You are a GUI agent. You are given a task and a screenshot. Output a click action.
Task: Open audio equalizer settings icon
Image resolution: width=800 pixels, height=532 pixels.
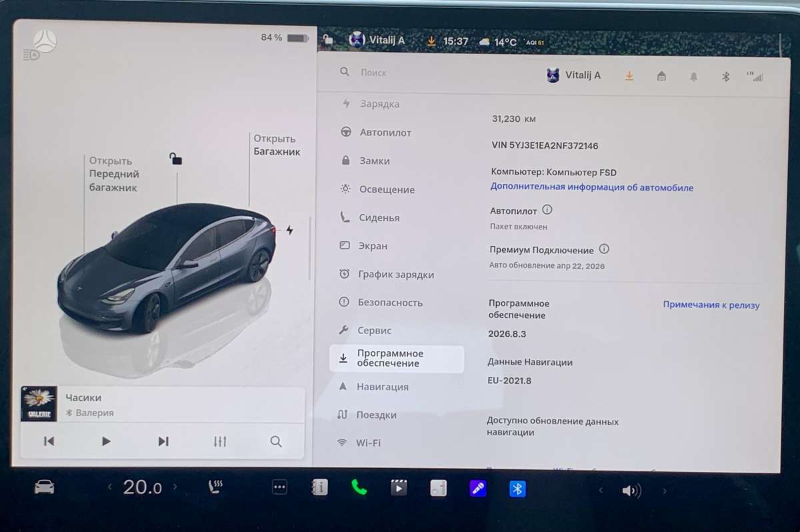(220, 441)
